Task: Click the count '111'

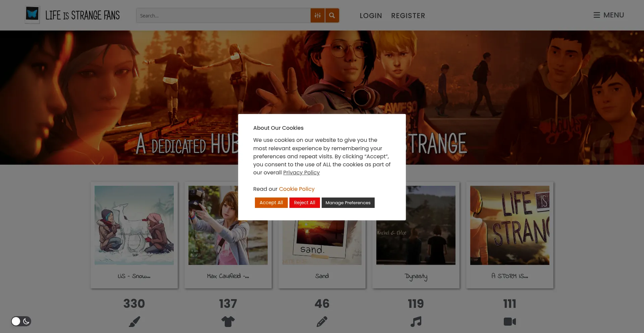Action: (510, 303)
